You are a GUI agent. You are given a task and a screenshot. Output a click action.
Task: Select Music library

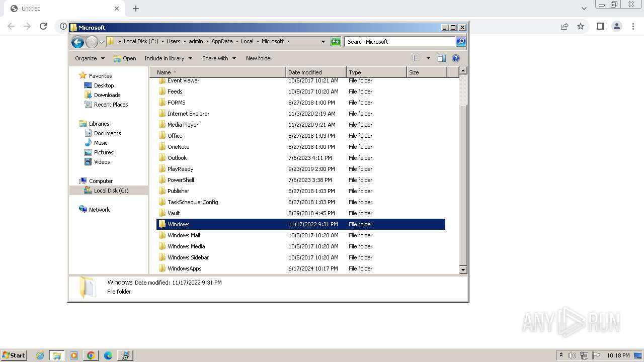[101, 143]
